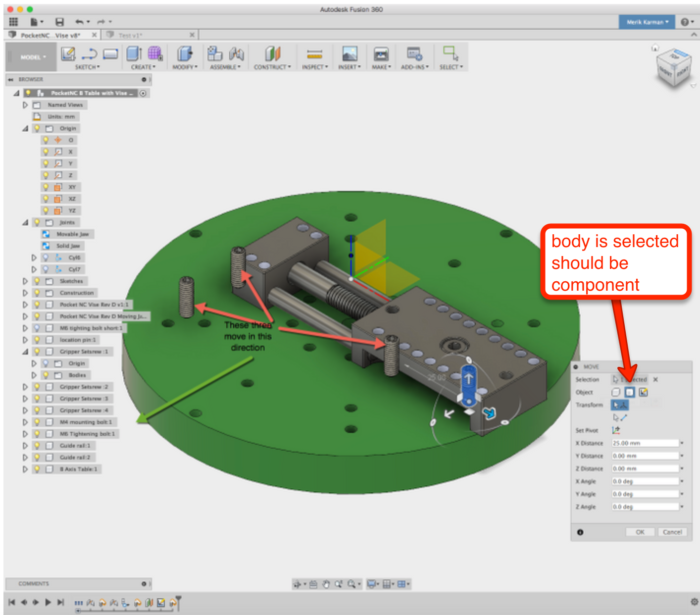Hide the XY origin plane
Image resolution: width=700 pixels, height=615 pixels.
tap(46, 187)
